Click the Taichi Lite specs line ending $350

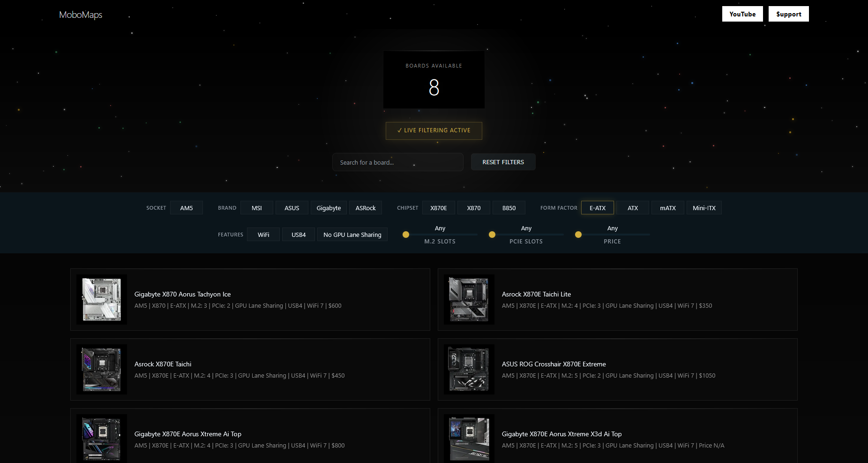(607, 306)
